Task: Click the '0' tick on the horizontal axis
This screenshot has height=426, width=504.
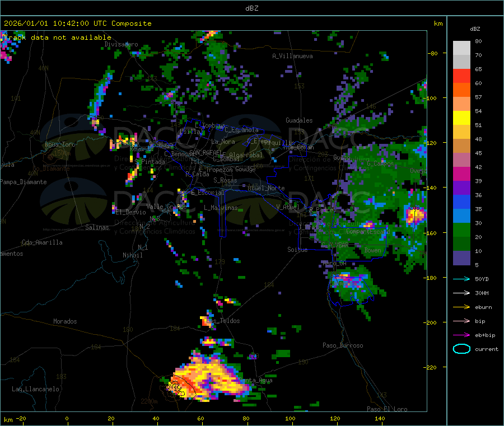Action: pos(67,418)
